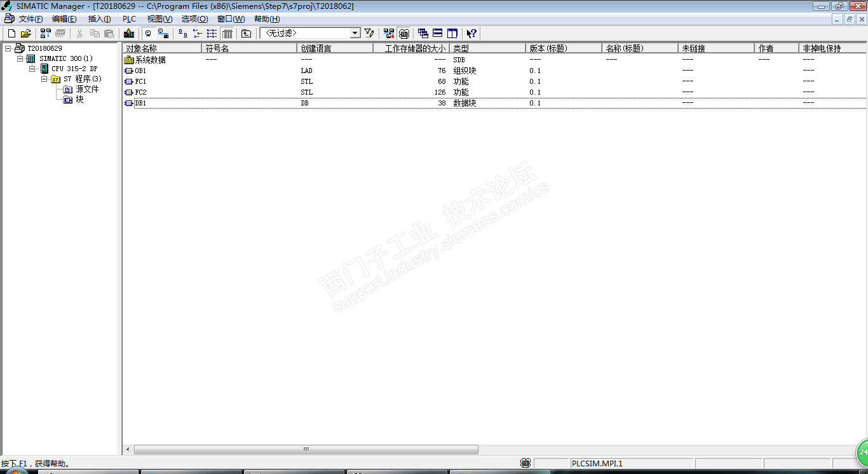Select the DB1 data block icon
Screen dimensions: 868x474
(129, 103)
